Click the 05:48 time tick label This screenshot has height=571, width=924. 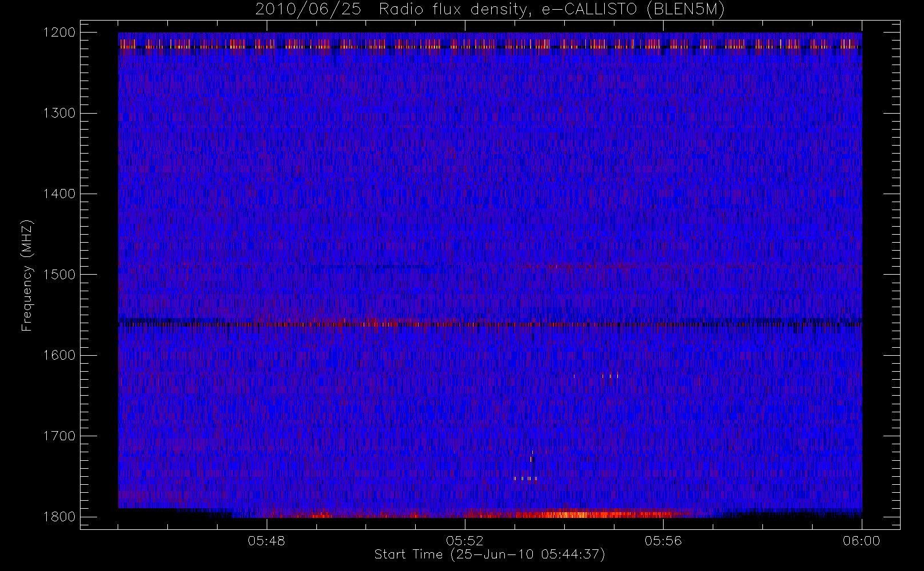click(x=266, y=541)
